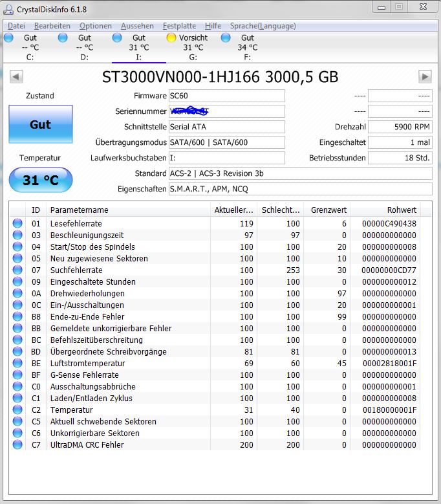The width and height of the screenshot is (441, 504).
Task: Open the Datei menu
Action: pos(16,26)
